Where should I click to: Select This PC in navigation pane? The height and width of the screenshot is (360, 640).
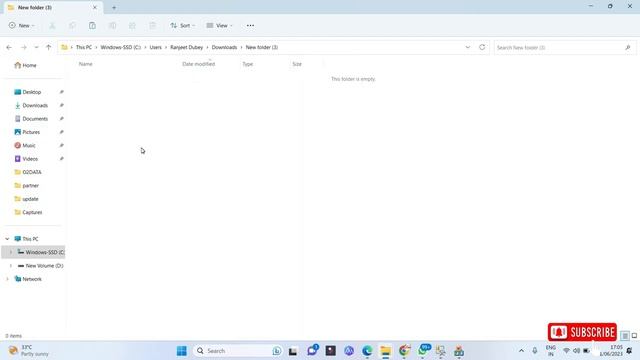27,239
